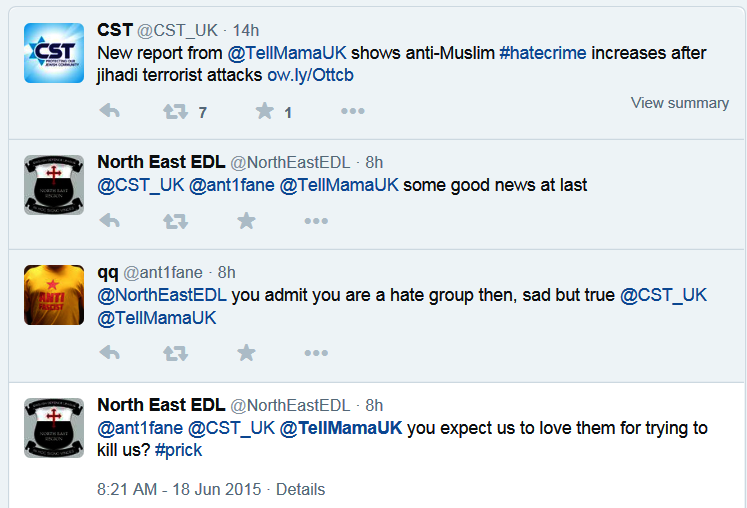The image size is (747, 508).
Task: Favorite the CST tweet with star icon
Action: (264, 112)
